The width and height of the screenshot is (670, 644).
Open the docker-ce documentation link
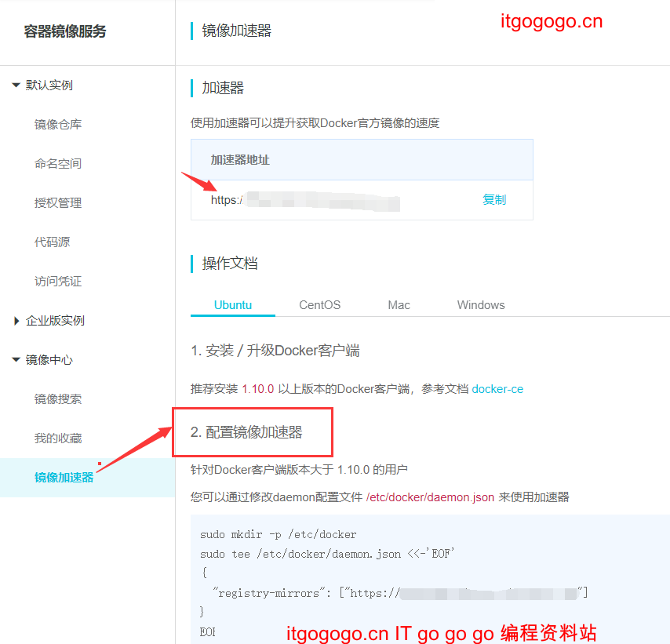(x=497, y=389)
